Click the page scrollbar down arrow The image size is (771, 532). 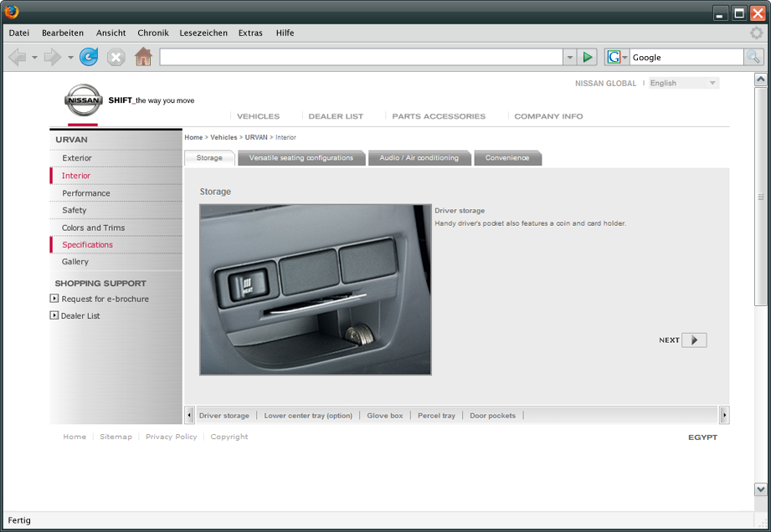coord(760,489)
